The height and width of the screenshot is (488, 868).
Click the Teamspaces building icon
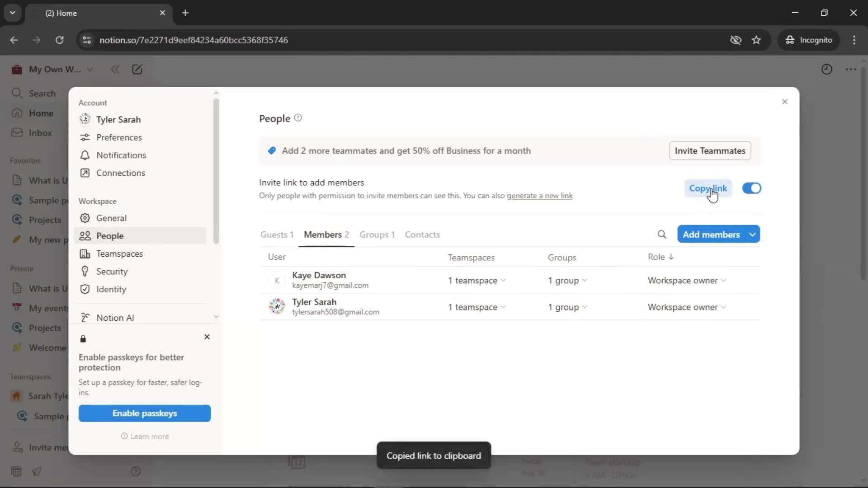pyautogui.click(x=85, y=253)
